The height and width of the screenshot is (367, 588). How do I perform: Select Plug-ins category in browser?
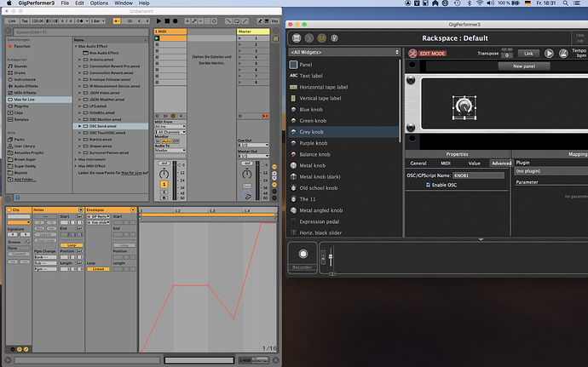coord(17,106)
